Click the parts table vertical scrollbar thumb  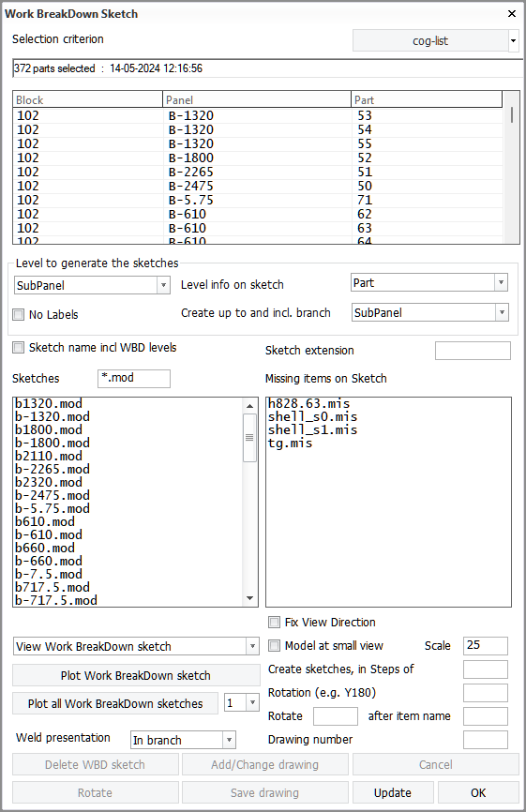pyautogui.click(x=512, y=114)
